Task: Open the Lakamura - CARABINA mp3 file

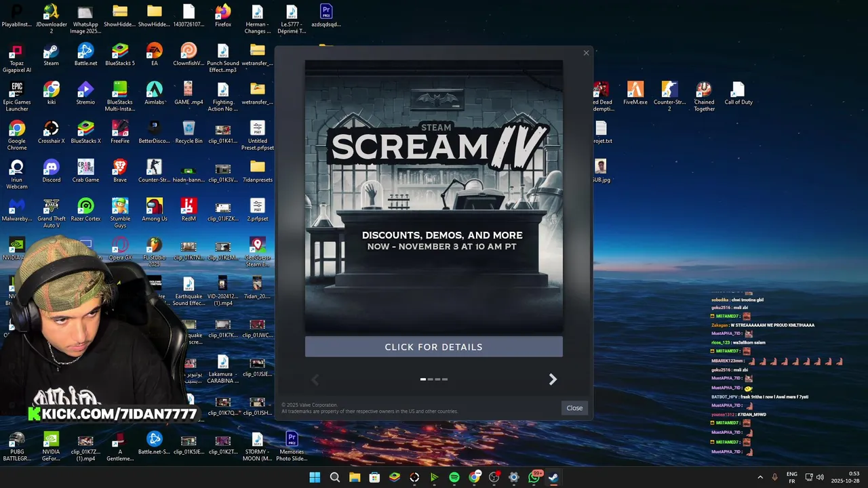Action: (x=223, y=370)
